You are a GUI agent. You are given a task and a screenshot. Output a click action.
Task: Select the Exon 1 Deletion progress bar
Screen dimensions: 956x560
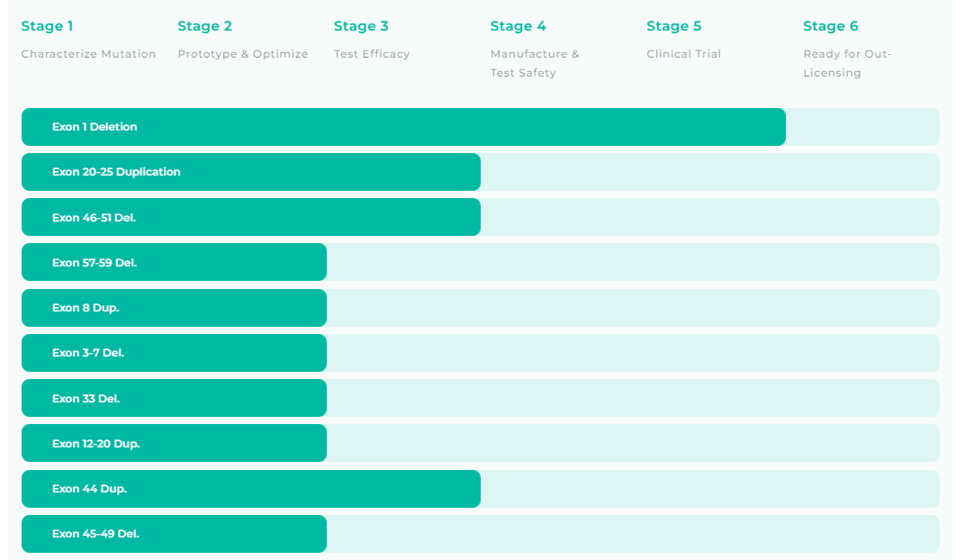tap(403, 127)
